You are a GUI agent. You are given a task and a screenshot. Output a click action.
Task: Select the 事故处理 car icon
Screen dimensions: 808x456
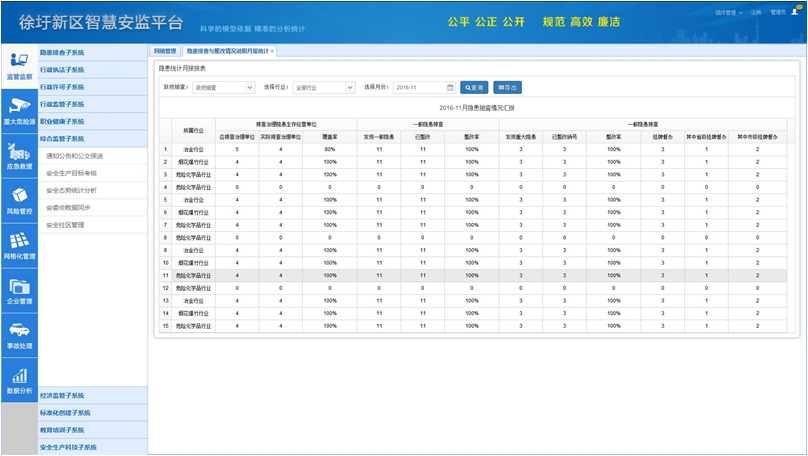[x=19, y=335]
